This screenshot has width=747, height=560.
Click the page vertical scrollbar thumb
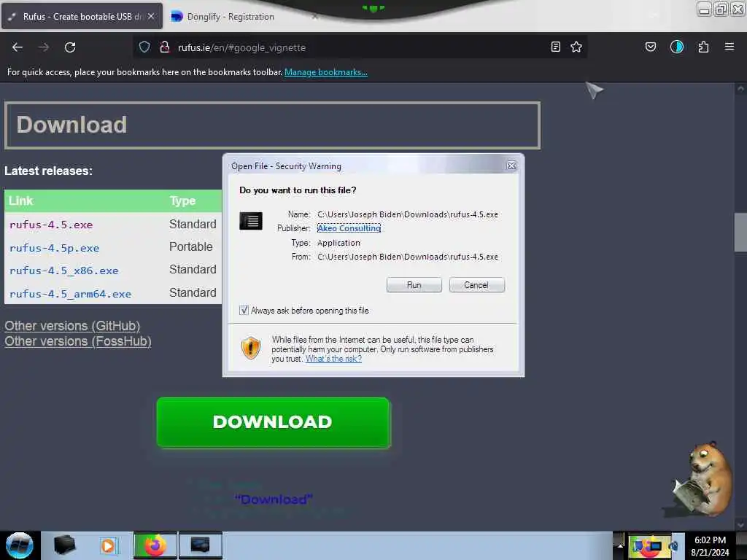click(x=740, y=232)
